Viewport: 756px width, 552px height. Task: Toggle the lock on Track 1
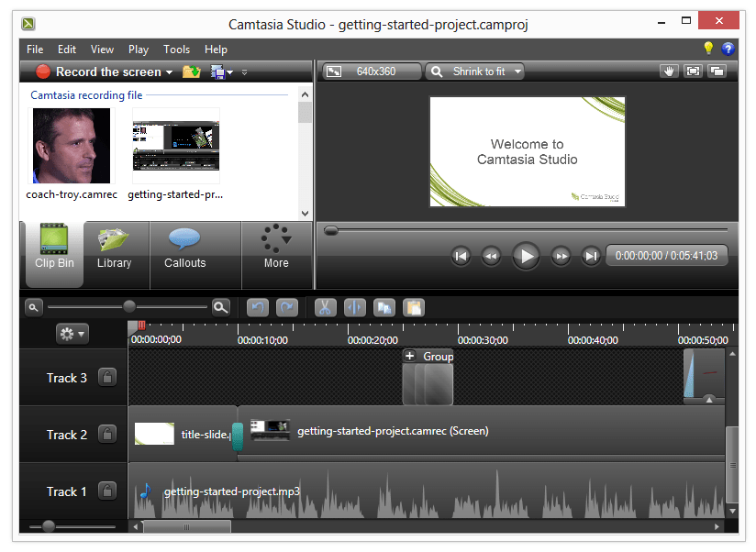click(x=107, y=491)
